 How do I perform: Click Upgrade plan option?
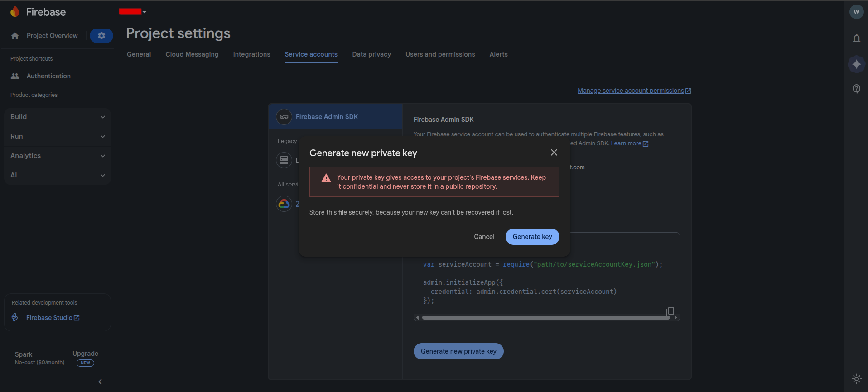85,354
